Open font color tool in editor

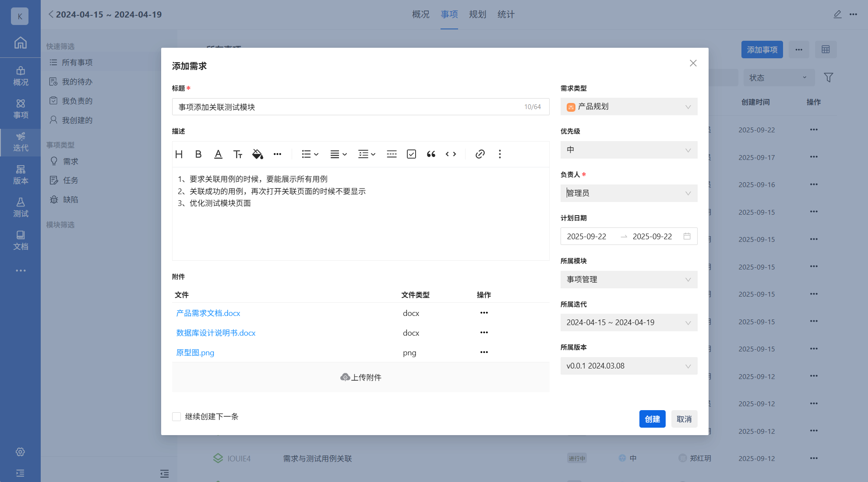[218, 154]
